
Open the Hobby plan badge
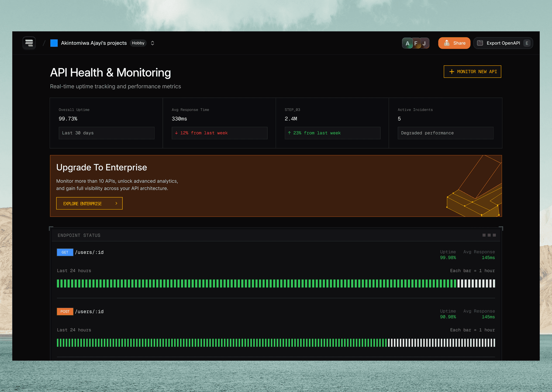(138, 43)
